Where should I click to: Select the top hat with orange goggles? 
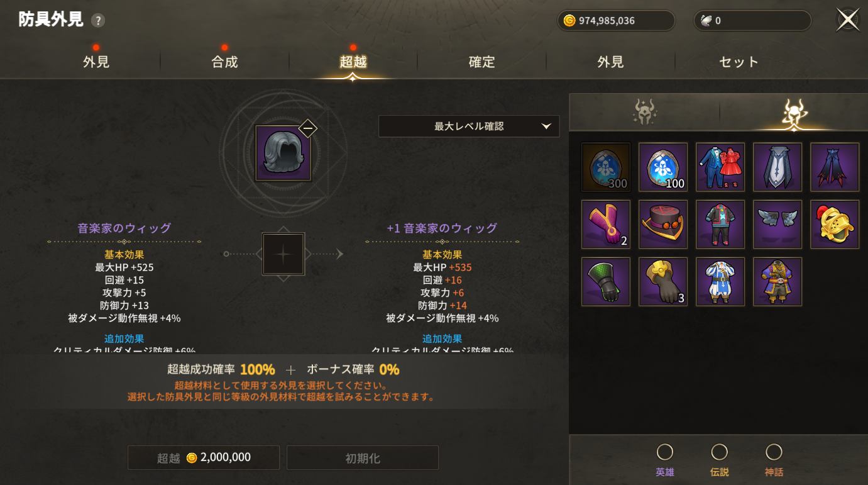(x=663, y=224)
